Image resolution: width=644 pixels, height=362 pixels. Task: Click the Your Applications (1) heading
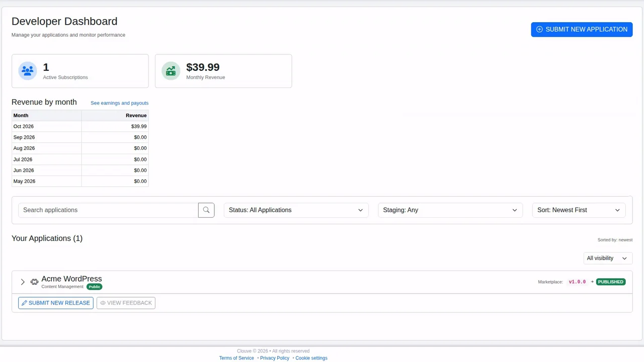[x=47, y=238]
